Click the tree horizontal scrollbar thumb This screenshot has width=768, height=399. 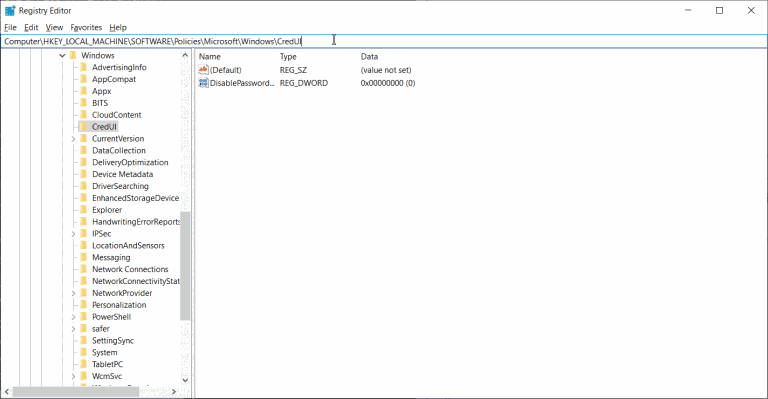tap(76, 392)
